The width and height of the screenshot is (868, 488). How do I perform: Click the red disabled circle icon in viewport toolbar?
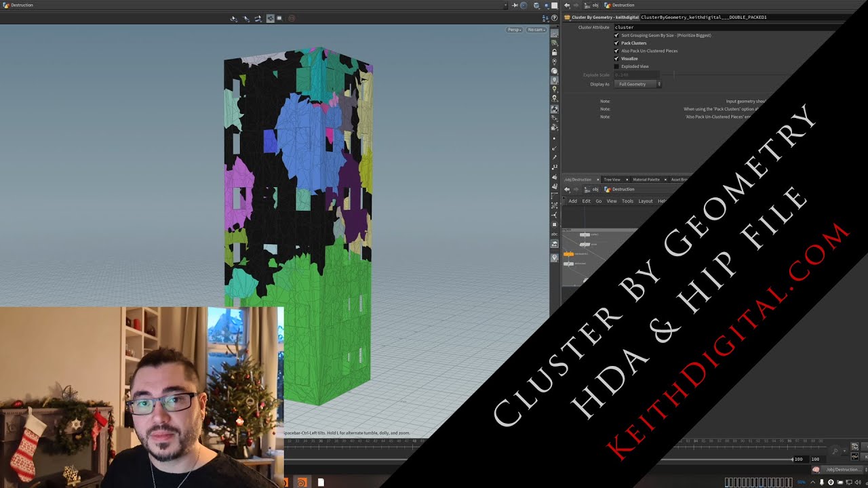[x=292, y=18]
